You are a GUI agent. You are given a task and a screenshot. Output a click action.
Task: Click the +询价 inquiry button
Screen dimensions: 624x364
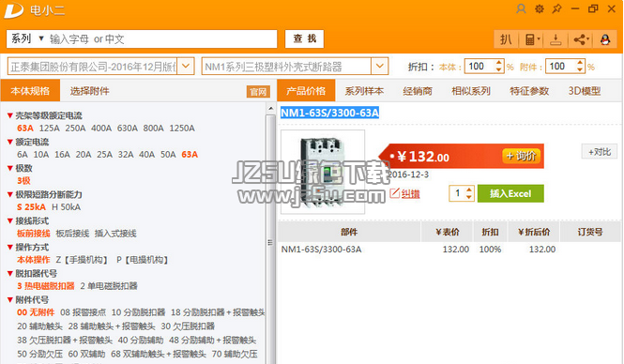click(522, 156)
